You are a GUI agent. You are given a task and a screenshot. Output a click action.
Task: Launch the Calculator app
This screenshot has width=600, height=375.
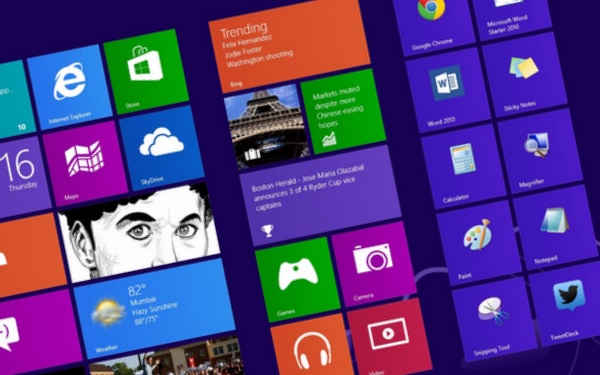pyautogui.click(x=463, y=167)
